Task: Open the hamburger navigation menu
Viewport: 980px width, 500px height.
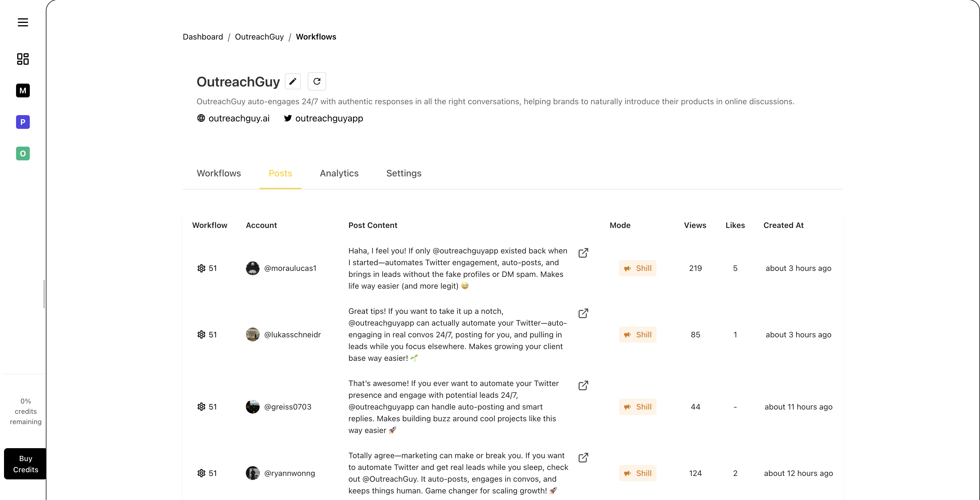Action: click(22, 22)
